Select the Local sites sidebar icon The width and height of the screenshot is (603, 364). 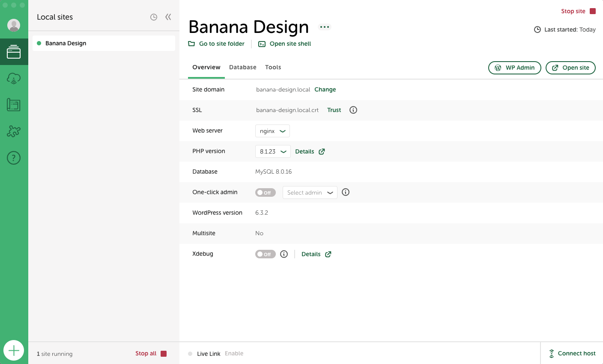(x=14, y=52)
